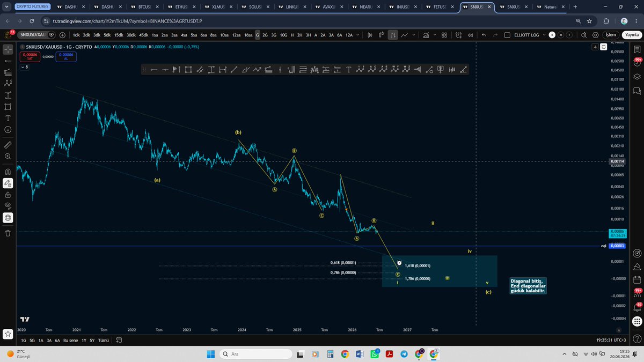Toggle lock all drawings in left sidebar

pos(8,195)
